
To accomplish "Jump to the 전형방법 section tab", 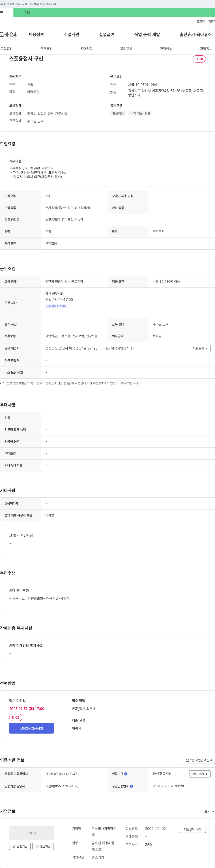I will pos(166,49).
